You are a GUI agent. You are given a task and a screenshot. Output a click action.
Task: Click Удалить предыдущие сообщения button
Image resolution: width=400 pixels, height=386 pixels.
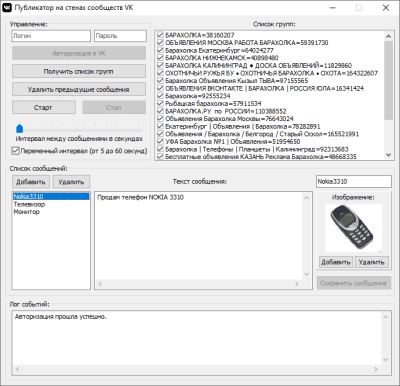(x=79, y=89)
